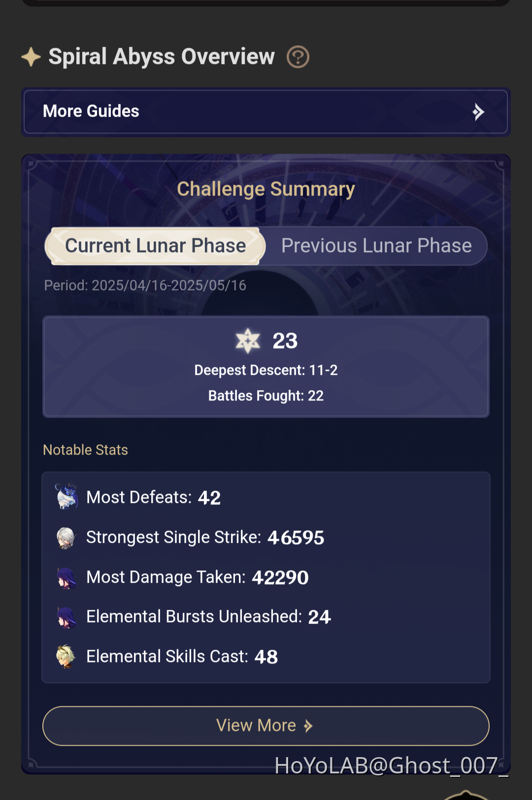
Task: Click the View More button
Action: (x=266, y=725)
